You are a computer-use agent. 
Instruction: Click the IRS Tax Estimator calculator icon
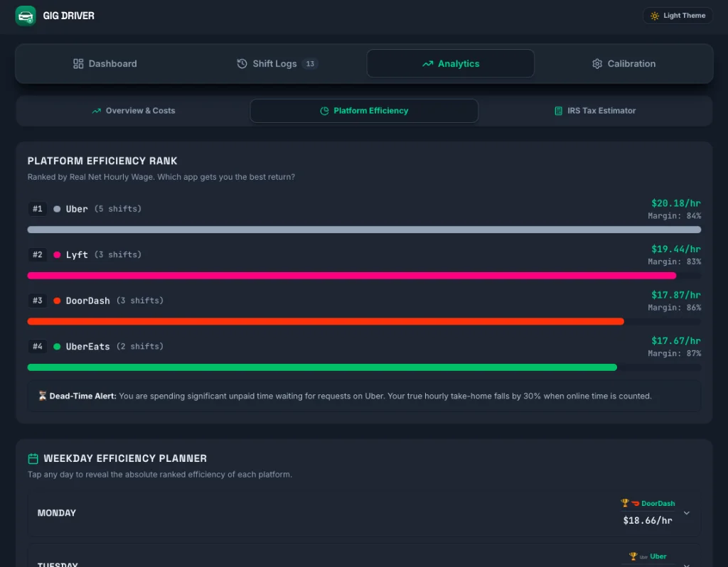click(x=559, y=111)
